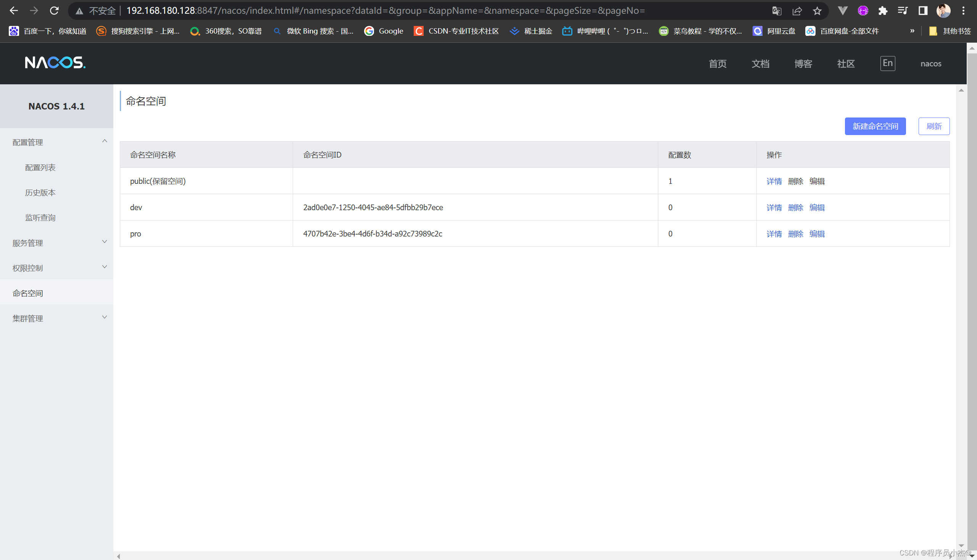Viewport: 977px width, 560px height.
Task: Reload the page with refresh icon
Action: (x=54, y=11)
